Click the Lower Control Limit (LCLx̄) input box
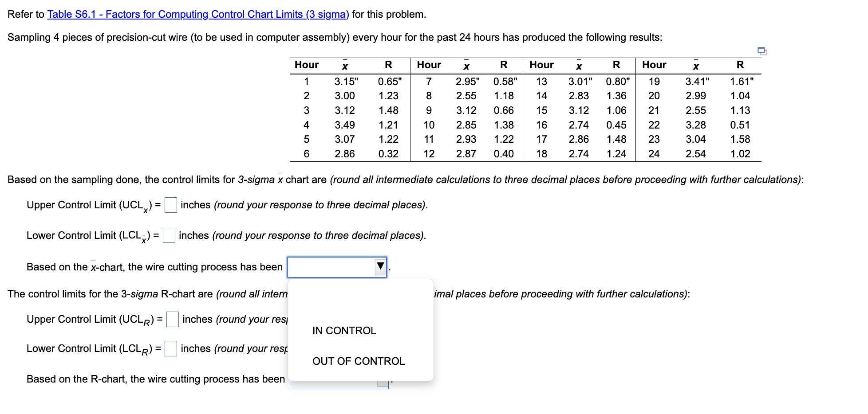This screenshot has width=868, height=414. pos(169,235)
